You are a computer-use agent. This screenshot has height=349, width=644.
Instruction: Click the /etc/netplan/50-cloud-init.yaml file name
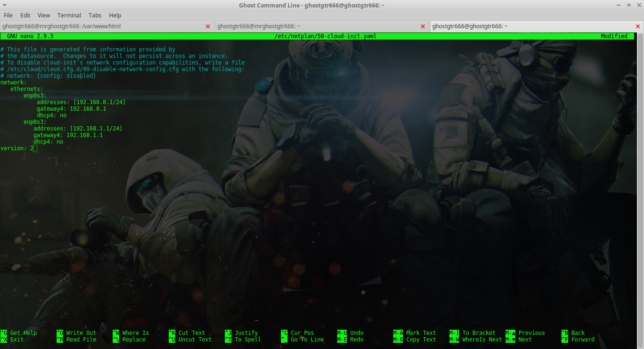[325, 36]
